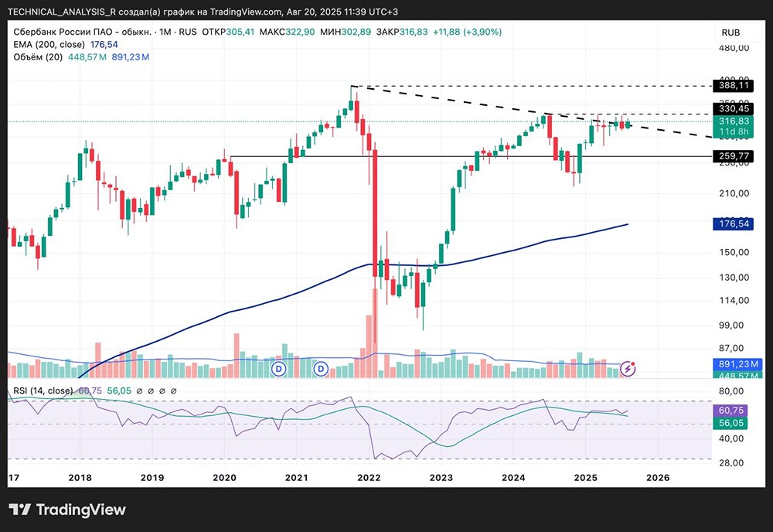Click the RSI scale label 28,00
Viewport: 773px width, 532px height.
[732, 463]
